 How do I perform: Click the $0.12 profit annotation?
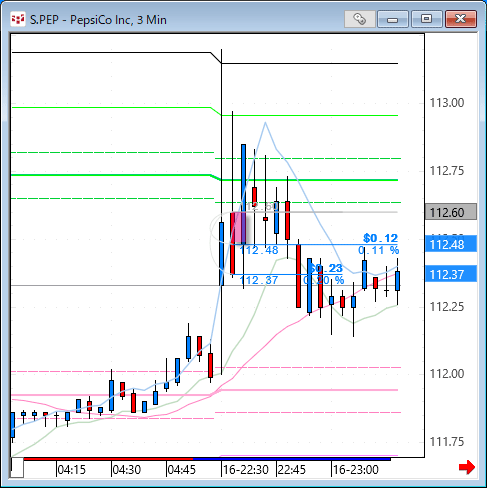coord(381,238)
